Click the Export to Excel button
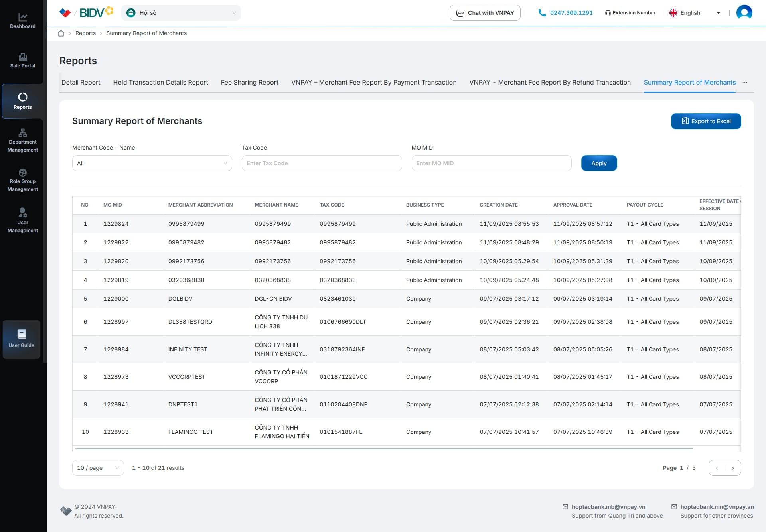 click(x=705, y=121)
